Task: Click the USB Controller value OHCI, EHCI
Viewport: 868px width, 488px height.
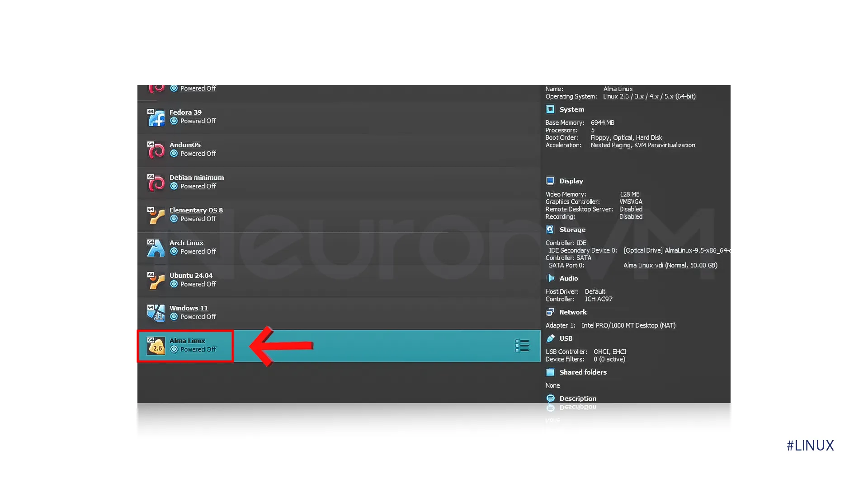Action: (610, 352)
